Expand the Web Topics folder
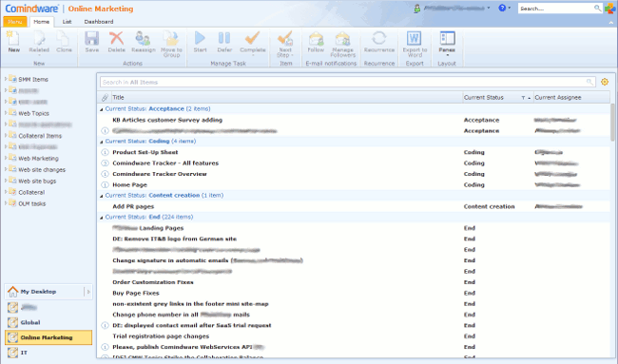618x364 pixels. point(6,113)
